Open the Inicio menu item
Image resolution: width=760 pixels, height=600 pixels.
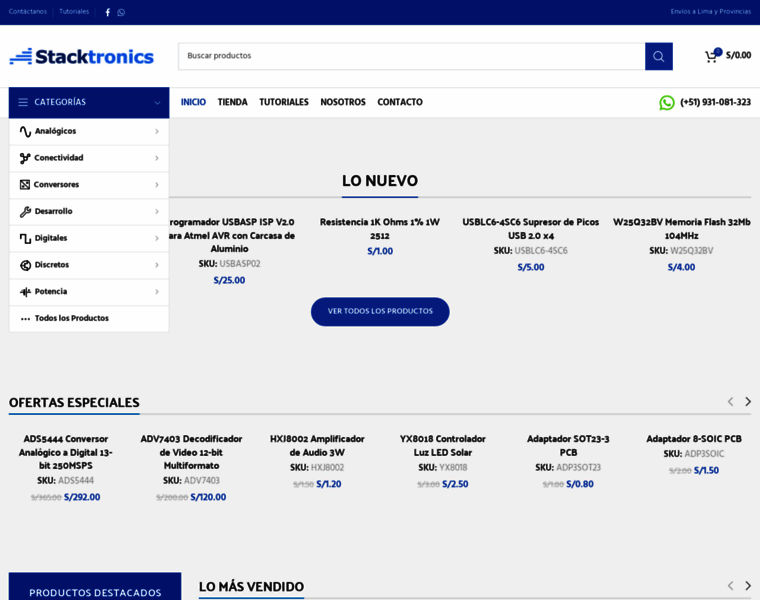pos(193,102)
